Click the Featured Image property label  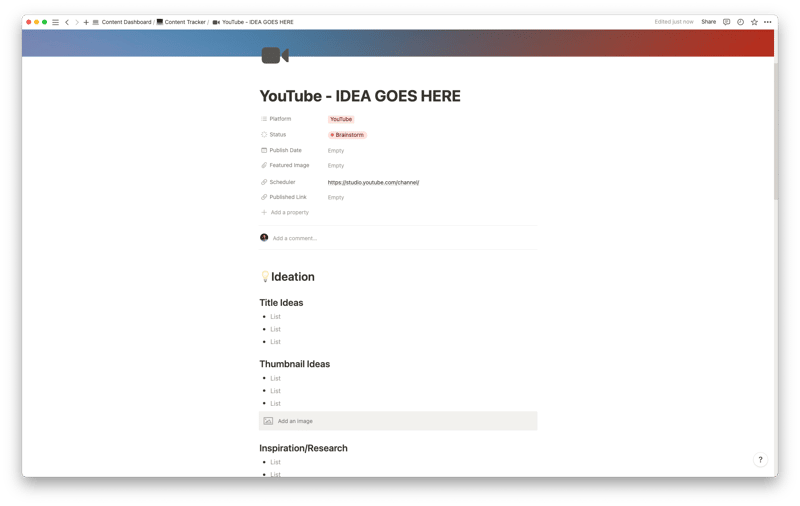coord(289,165)
